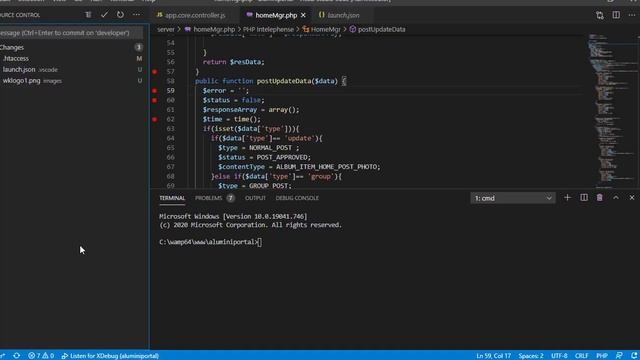Toggle breakpoint on line 59
The image size is (640, 360).
tap(155, 91)
